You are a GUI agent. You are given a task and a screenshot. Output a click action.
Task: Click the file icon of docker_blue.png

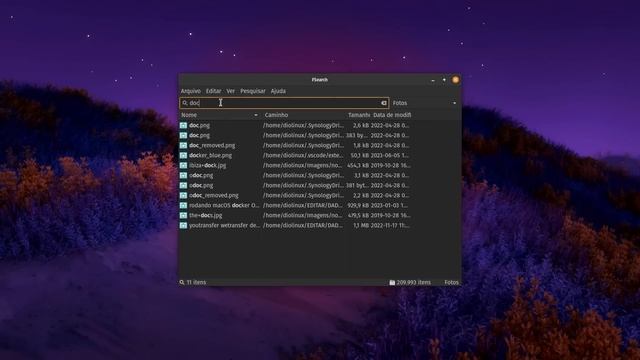(x=183, y=156)
